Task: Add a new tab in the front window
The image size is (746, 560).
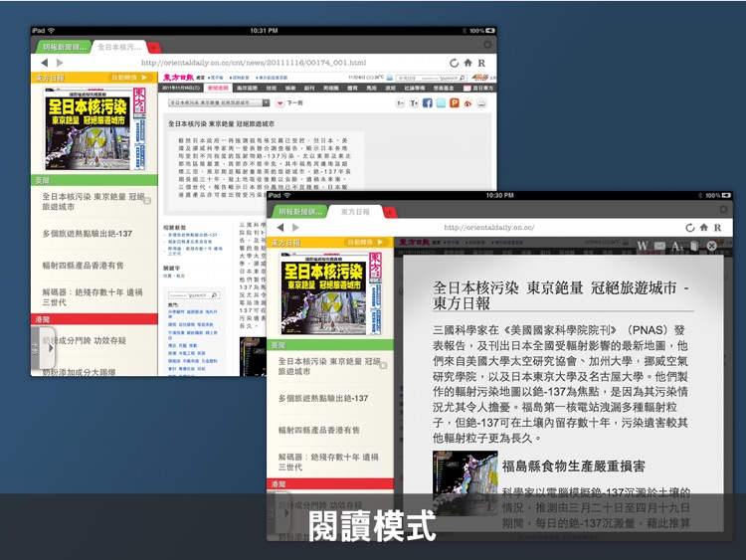Action: click(x=390, y=212)
